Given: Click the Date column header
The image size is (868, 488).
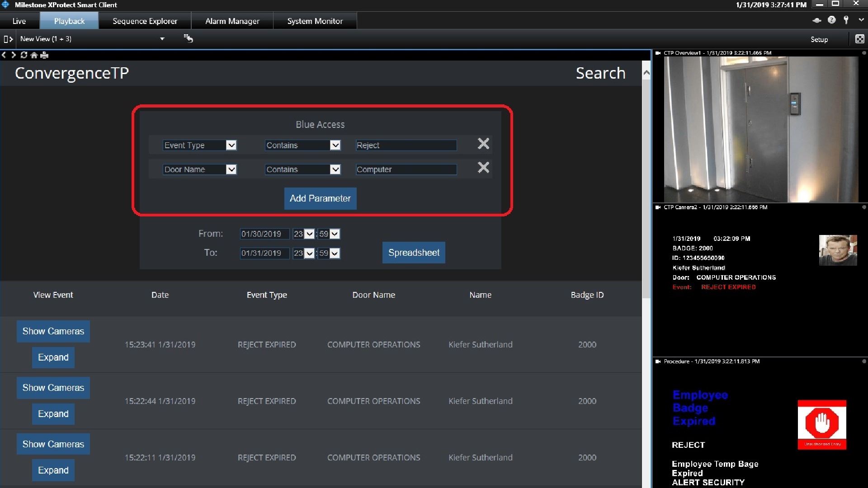Looking at the screenshot, I should coord(160,295).
